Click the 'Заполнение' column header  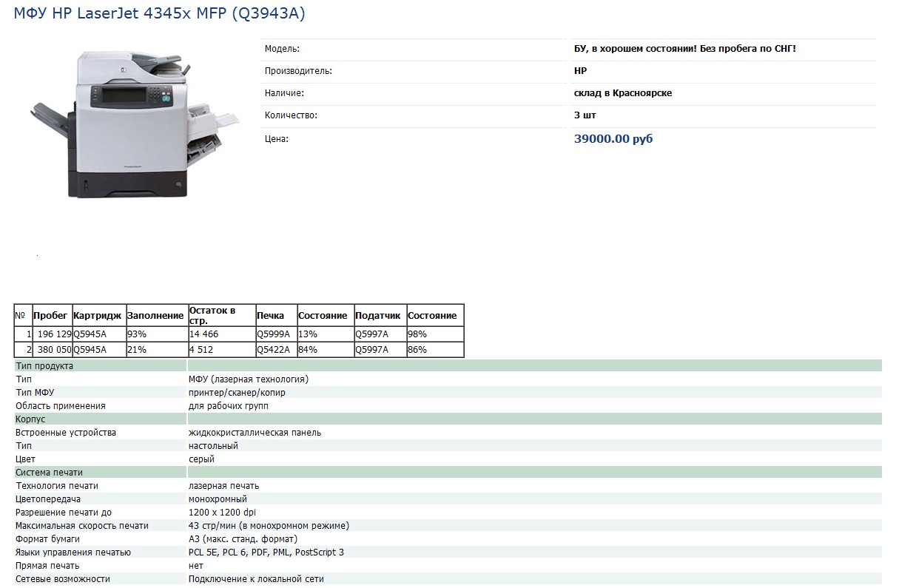[155, 316]
